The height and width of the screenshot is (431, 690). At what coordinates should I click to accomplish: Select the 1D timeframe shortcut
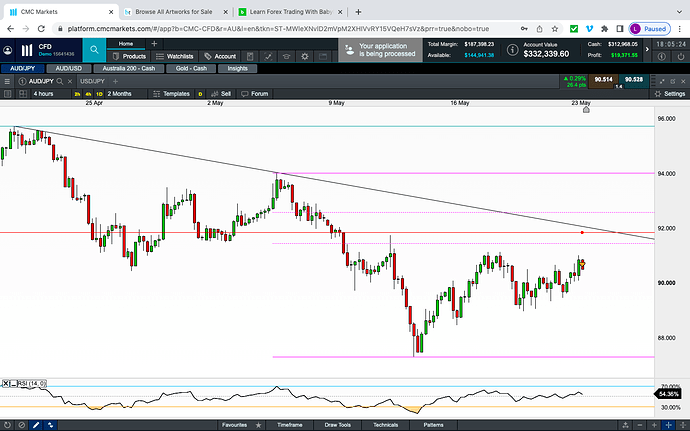(x=98, y=93)
